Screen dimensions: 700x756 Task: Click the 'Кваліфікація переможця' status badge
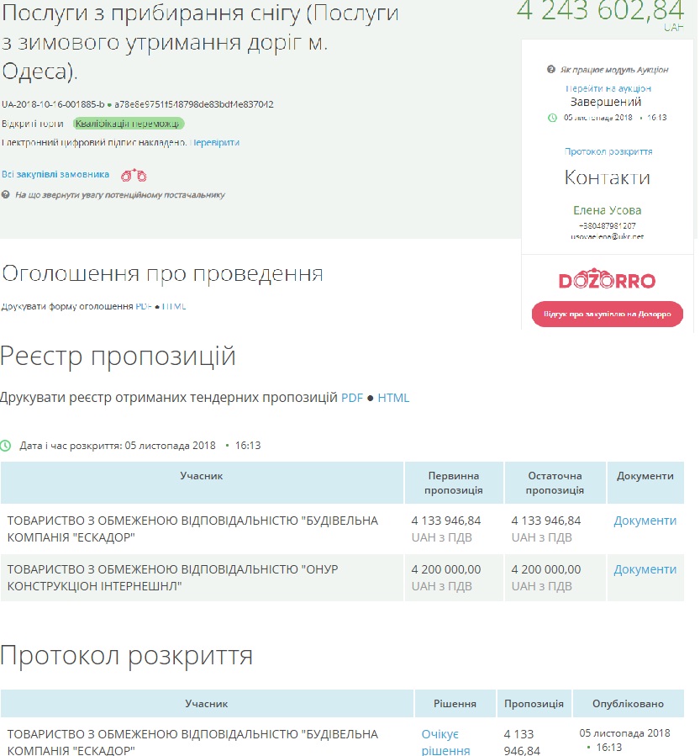click(127, 124)
